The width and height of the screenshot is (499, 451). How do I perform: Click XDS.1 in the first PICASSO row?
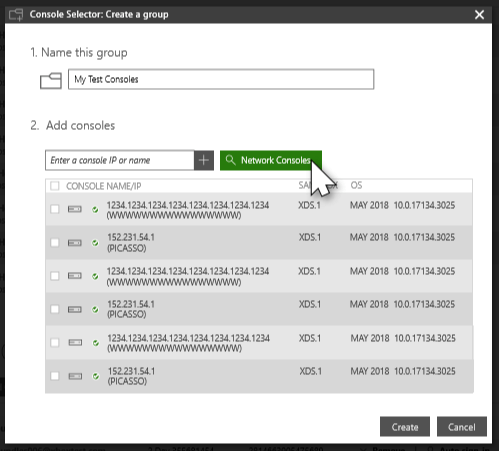pyautogui.click(x=310, y=237)
